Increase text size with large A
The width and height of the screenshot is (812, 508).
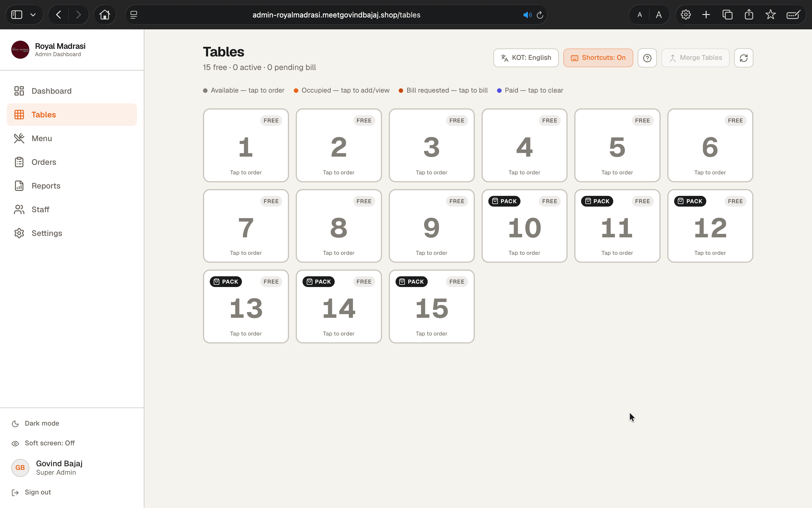(659, 15)
